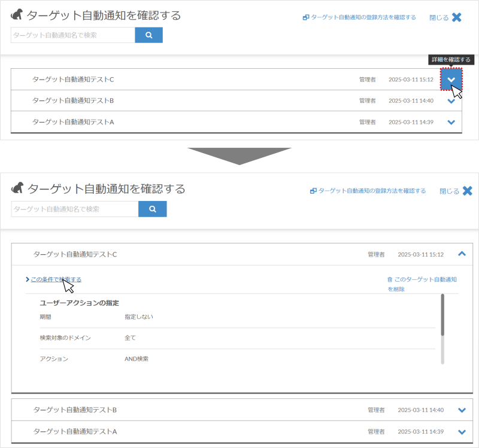Click date 2025-03-11 15:12 in top list
The image size is (479, 448).
pyautogui.click(x=411, y=80)
